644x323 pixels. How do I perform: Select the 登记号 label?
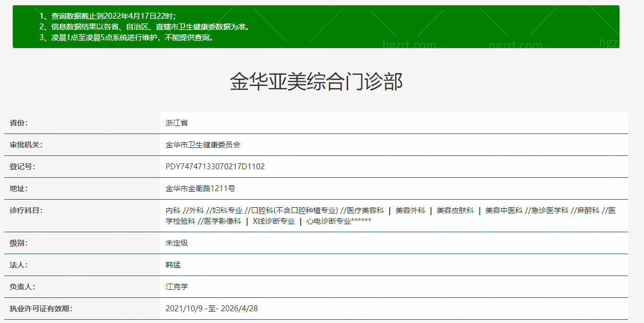(x=22, y=167)
